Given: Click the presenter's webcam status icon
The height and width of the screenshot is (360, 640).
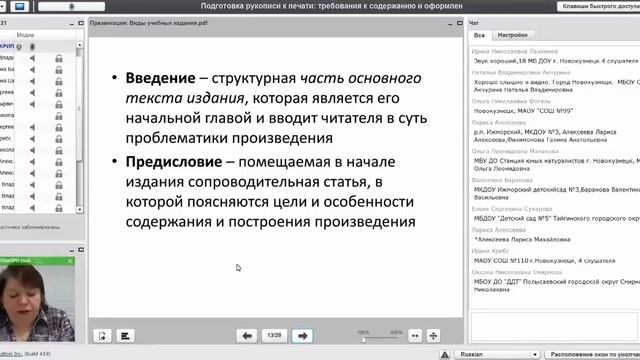Looking at the screenshot, I should (x=19, y=47).
